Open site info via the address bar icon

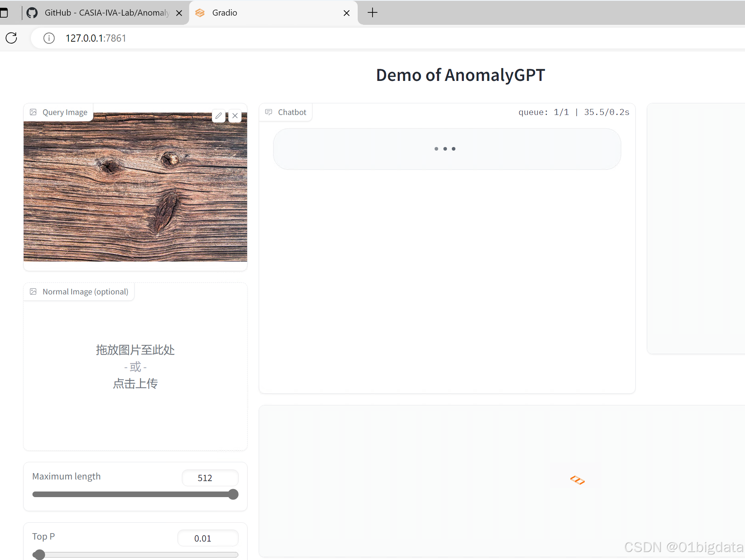49,38
